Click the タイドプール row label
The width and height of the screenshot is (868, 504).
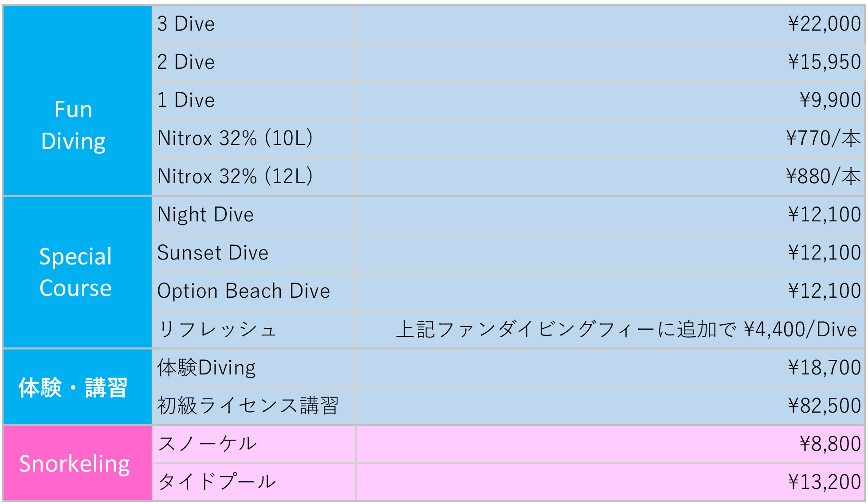pyautogui.click(x=217, y=482)
